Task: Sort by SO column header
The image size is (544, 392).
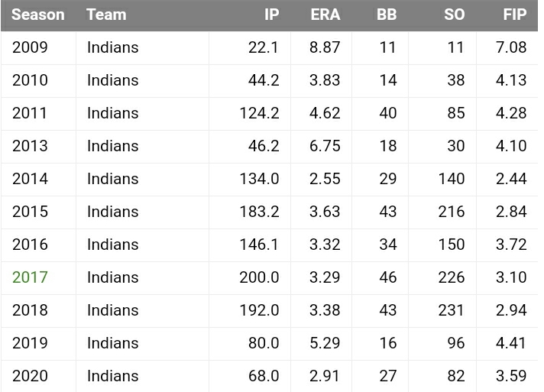Action: pos(455,15)
